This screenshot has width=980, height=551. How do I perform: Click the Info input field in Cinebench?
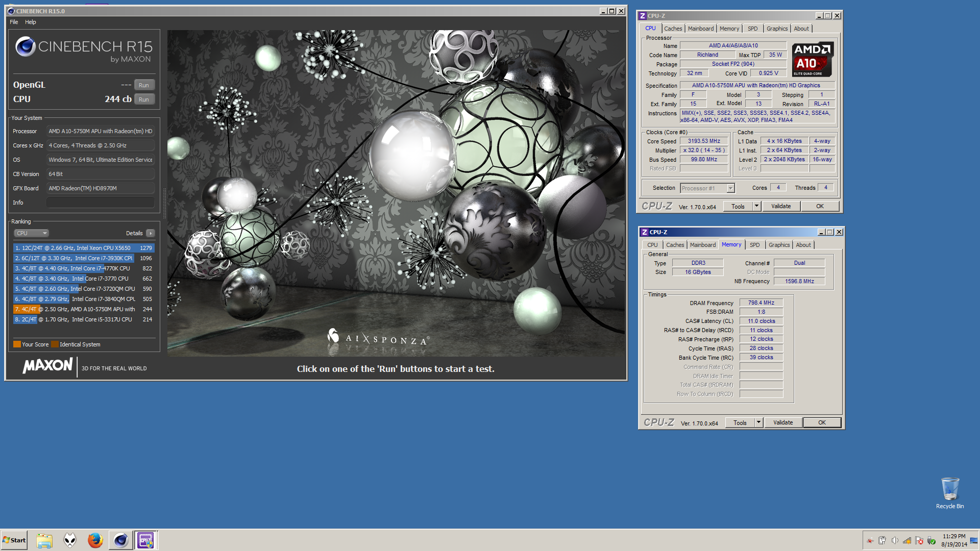[x=101, y=203]
